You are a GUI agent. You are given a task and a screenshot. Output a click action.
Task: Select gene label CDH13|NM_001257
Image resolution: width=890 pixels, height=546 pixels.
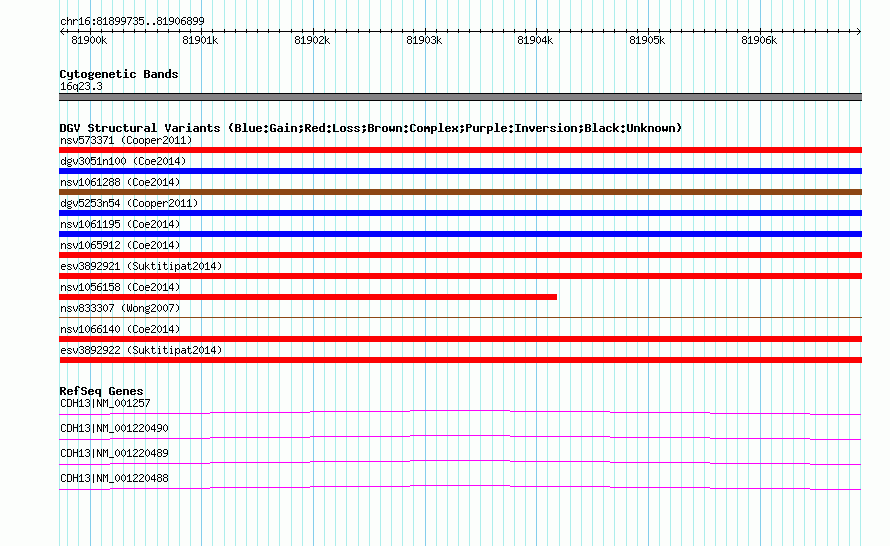105,404
